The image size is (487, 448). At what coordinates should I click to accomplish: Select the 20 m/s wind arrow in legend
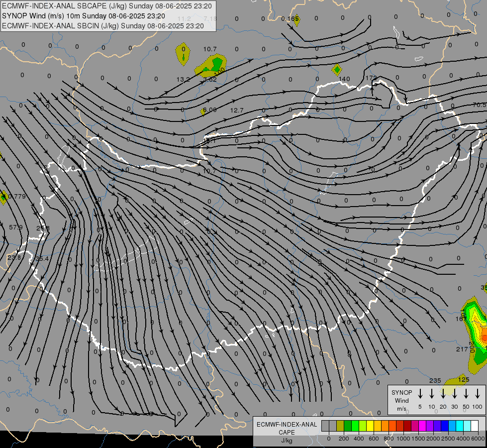click(x=443, y=394)
